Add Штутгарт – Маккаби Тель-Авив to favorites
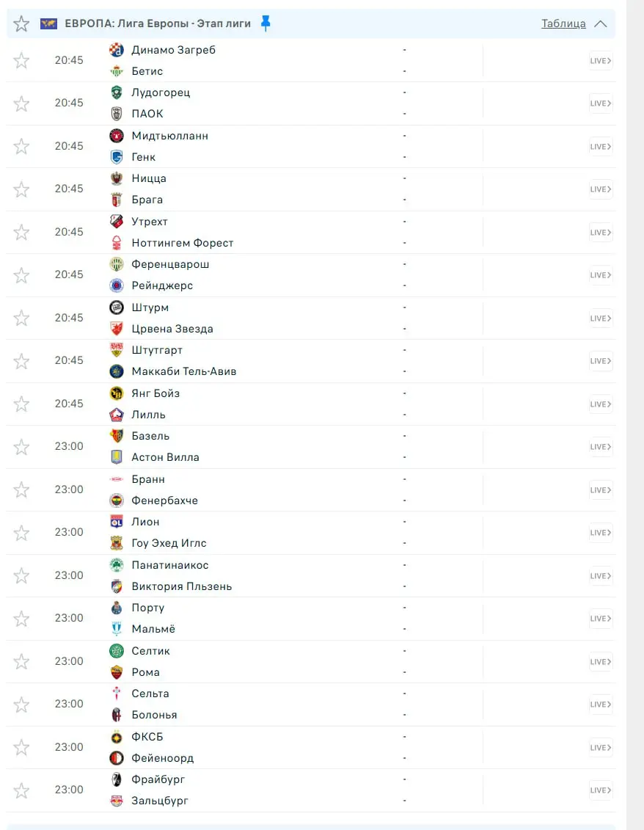The image size is (644, 830). coord(21,361)
